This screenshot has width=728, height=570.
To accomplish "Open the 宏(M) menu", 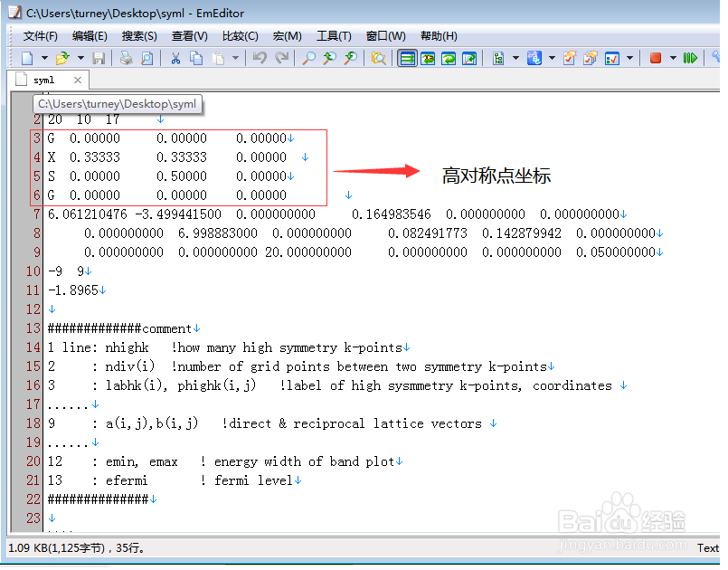I will pos(288,36).
